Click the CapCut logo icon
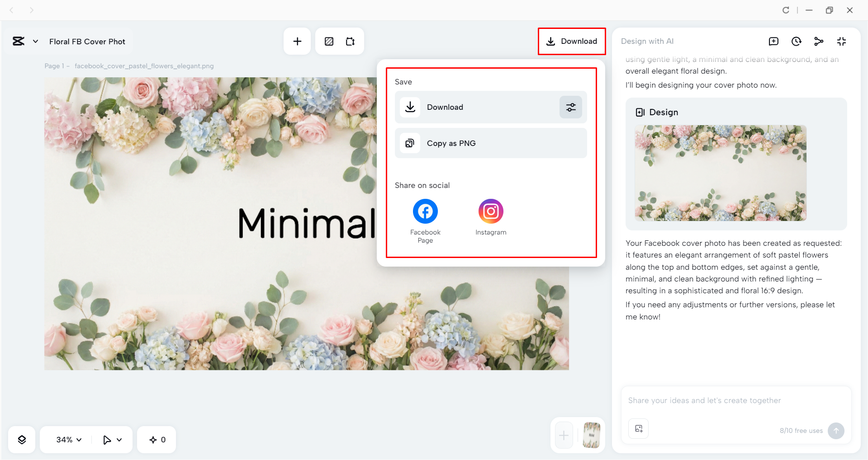Image resolution: width=868 pixels, height=460 pixels. coord(19,42)
